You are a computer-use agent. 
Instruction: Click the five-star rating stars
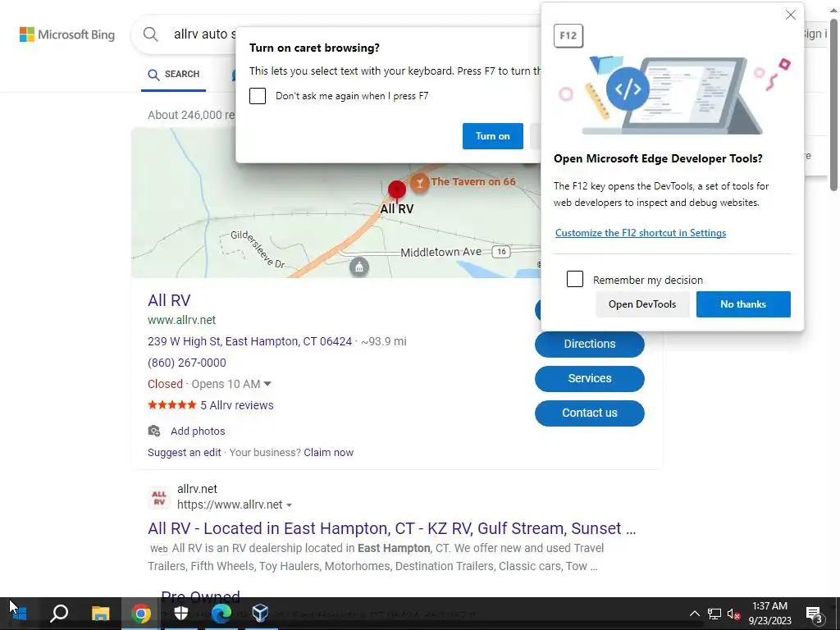(x=172, y=405)
